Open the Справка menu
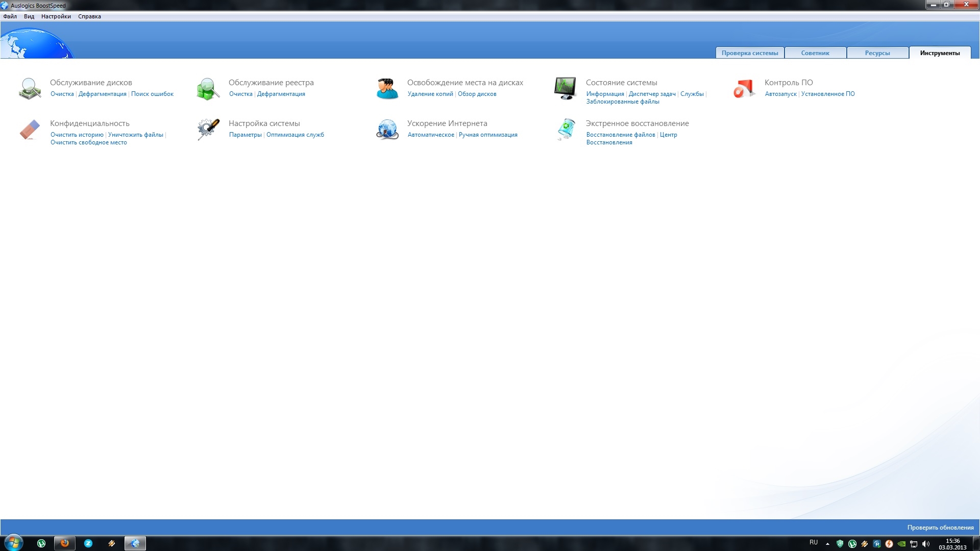Screen dimensions: 980x551 (x=89, y=16)
